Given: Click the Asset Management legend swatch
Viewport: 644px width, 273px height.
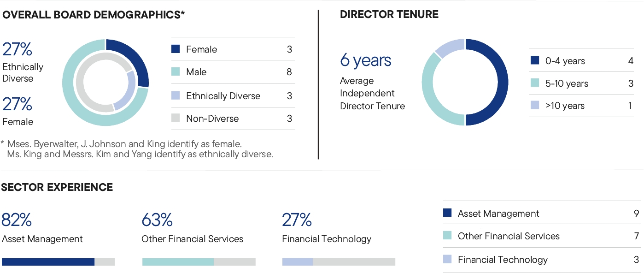Looking at the screenshot, I should pyautogui.click(x=447, y=214).
